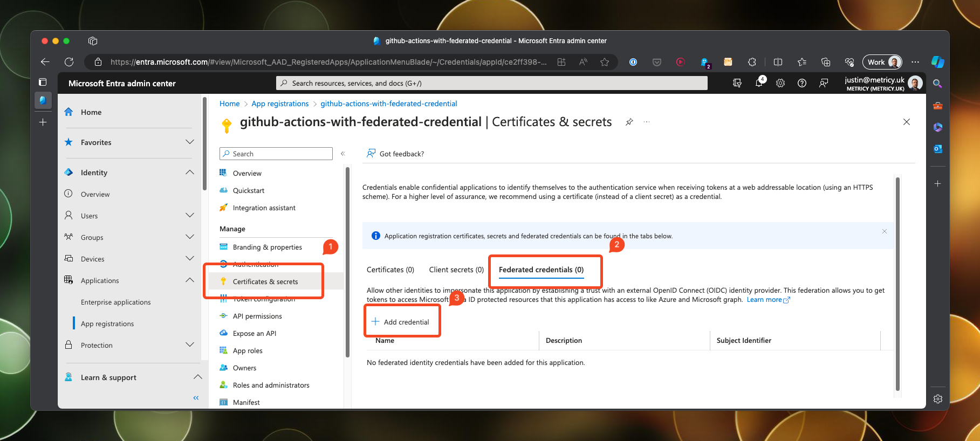Open browser settings and more menu
This screenshot has width=980, height=441.
[915, 62]
